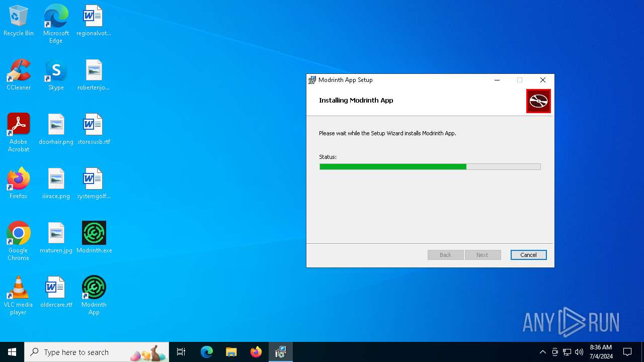This screenshot has width=644, height=362.
Task: Click the taskbar search box
Action: point(97,352)
